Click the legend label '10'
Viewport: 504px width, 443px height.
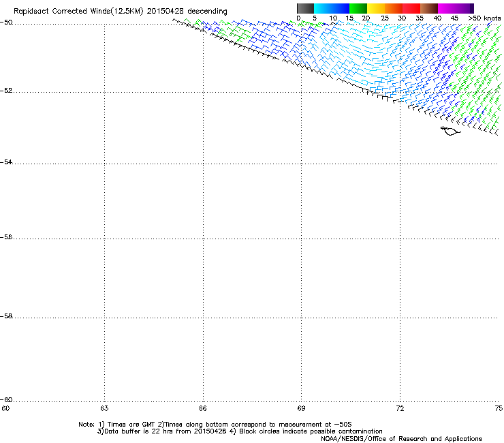click(x=333, y=18)
